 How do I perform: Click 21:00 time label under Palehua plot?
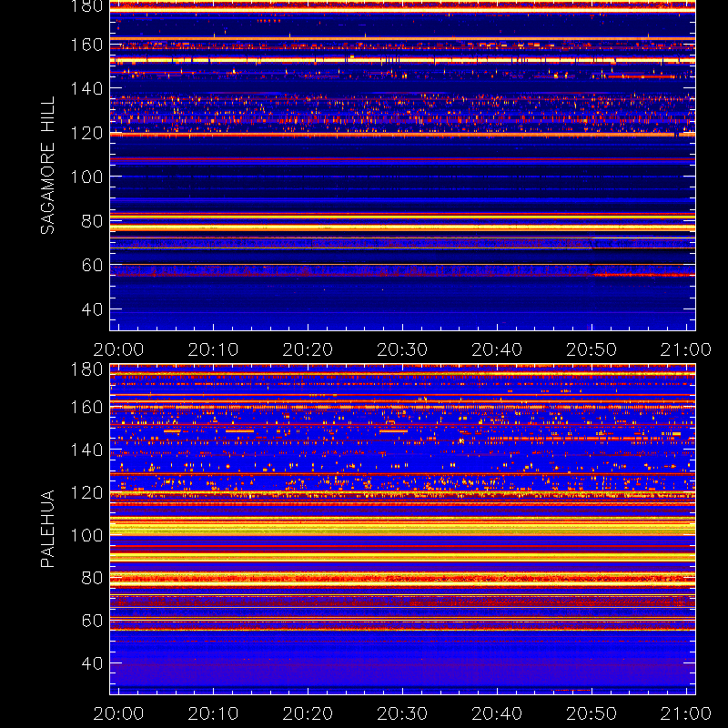[686, 713]
